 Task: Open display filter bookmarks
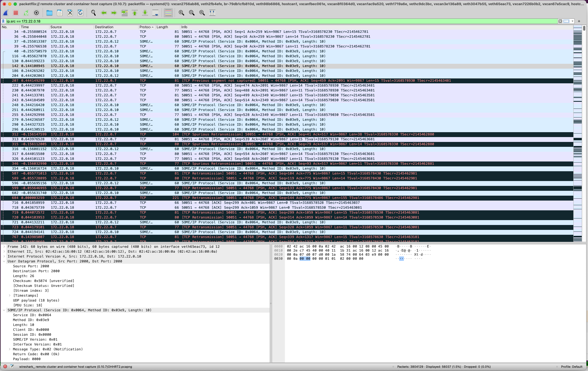3,21
